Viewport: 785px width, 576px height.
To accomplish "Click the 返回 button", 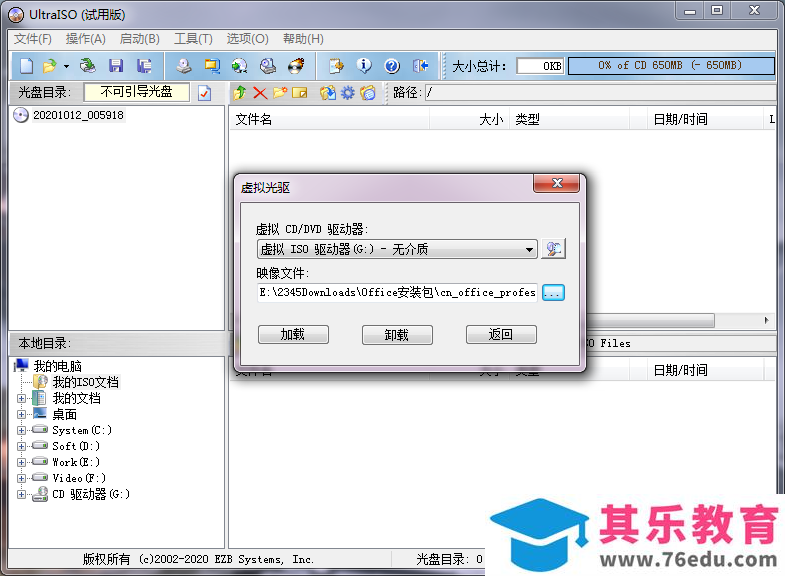I will (501, 334).
